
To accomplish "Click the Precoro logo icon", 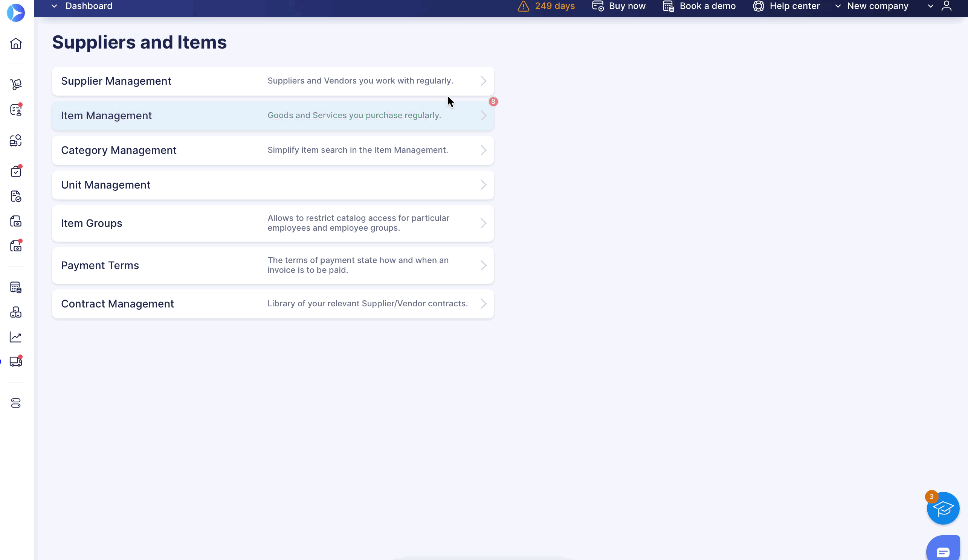I will [16, 13].
